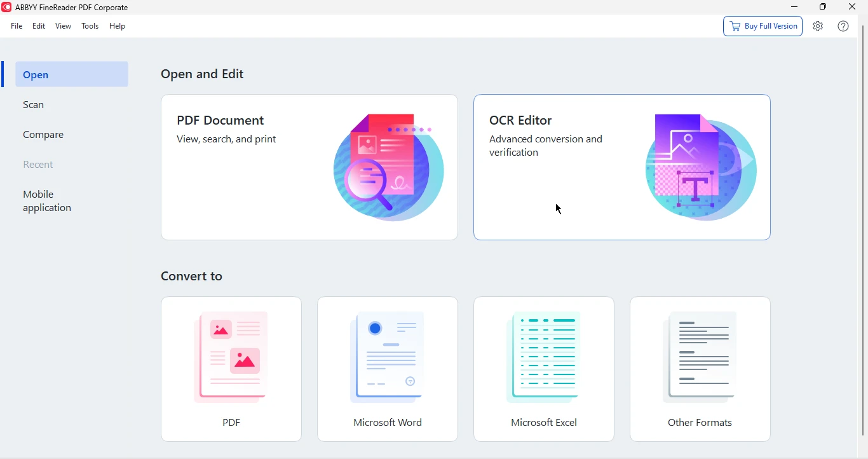Open the settings gear icon
Screen dimensions: 868x459
[x=818, y=27]
